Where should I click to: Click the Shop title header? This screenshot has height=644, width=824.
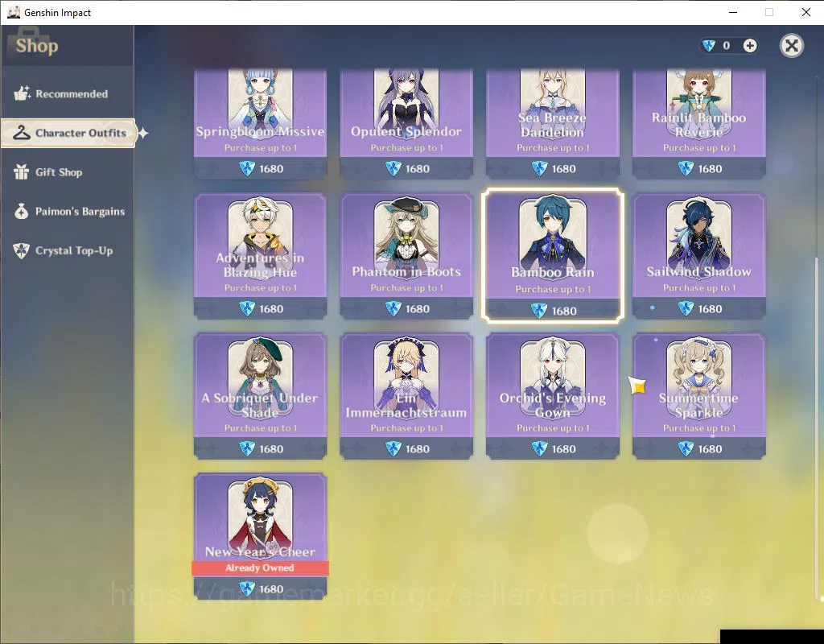pyautogui.click(x=37, y=46)
